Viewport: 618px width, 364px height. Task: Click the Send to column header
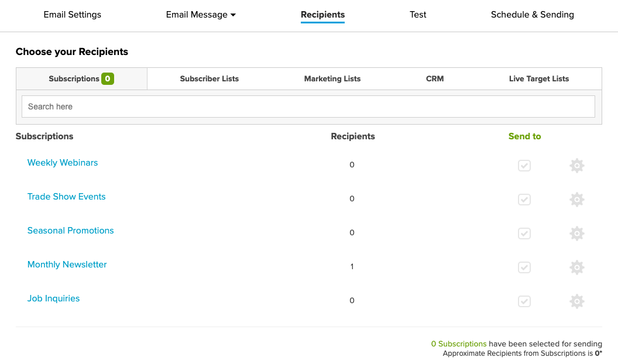[x=524, y=136]
